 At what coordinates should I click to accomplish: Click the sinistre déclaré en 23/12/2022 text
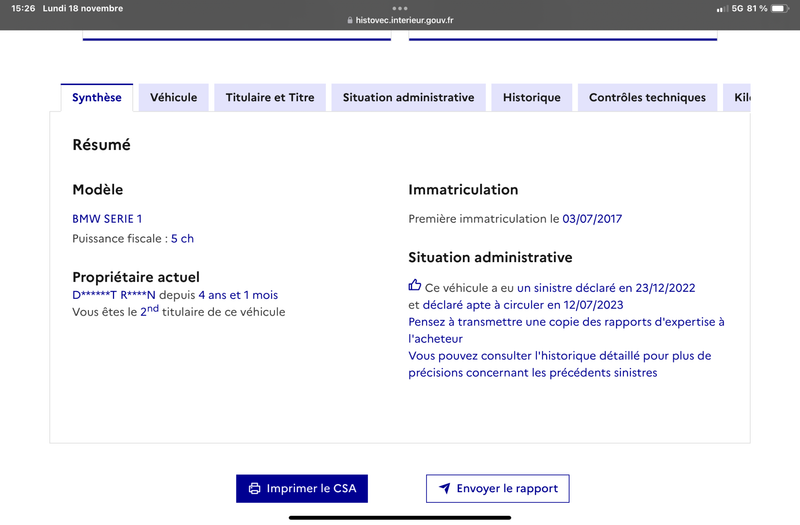tap(606, 288)
